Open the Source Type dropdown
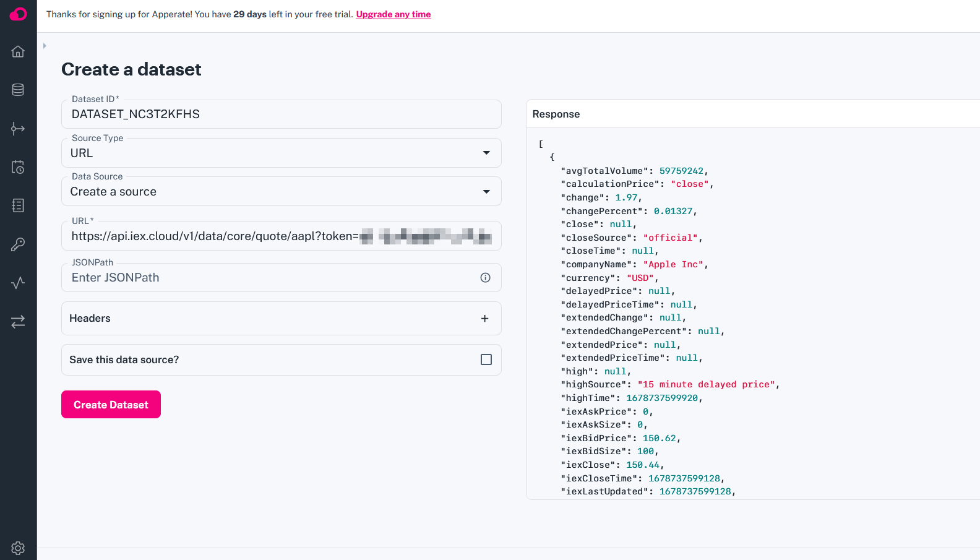Viewport: 980px width, 560px height. 281,153
